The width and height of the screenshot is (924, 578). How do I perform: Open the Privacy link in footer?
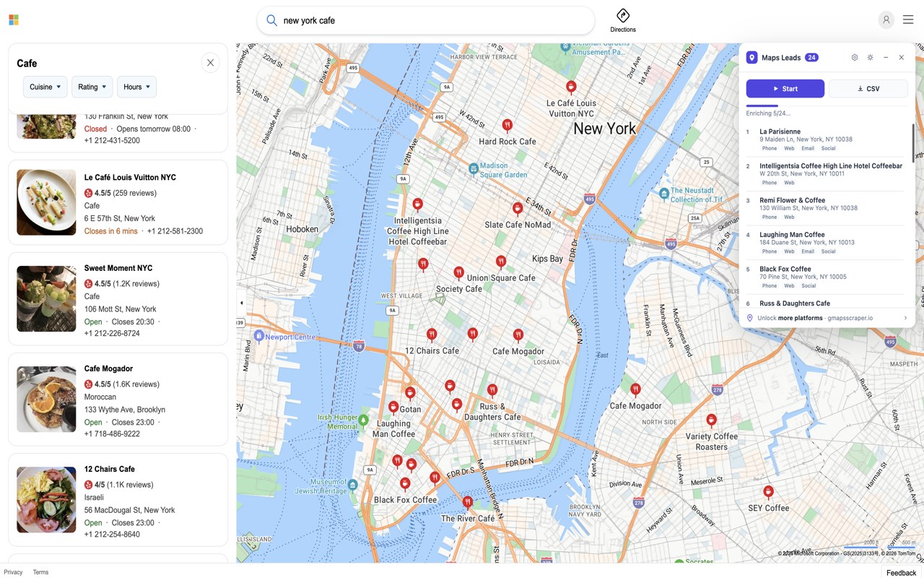(13, 572)
